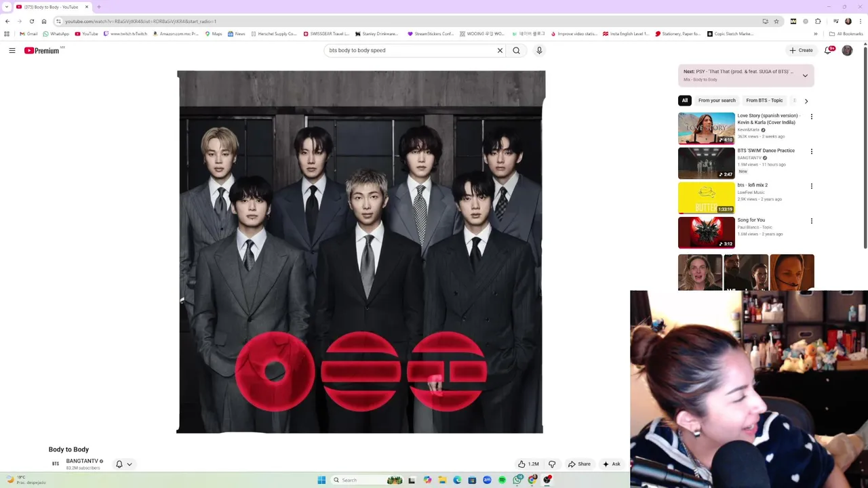868x488 pixels.
Task: Share the Body to Body video
Action: pyautogui.click(x=579, y=464)
